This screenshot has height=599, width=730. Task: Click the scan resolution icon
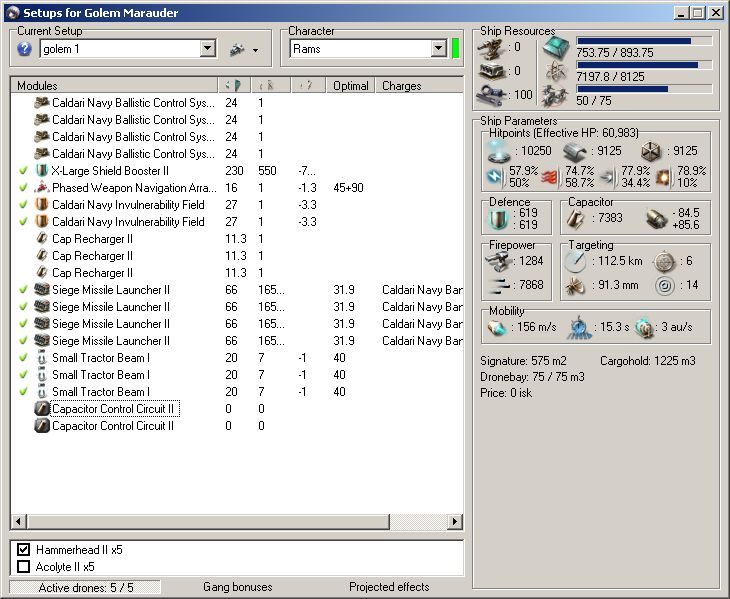[575, 285]
